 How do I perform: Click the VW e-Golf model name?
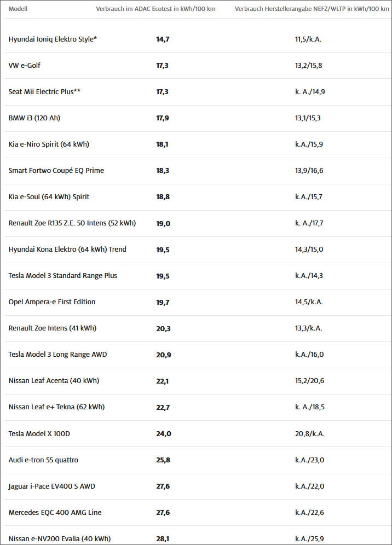point(25,66)
